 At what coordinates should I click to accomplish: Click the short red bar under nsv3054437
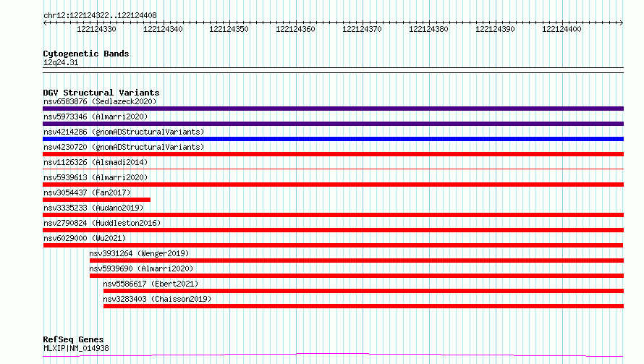pos(96,200)
